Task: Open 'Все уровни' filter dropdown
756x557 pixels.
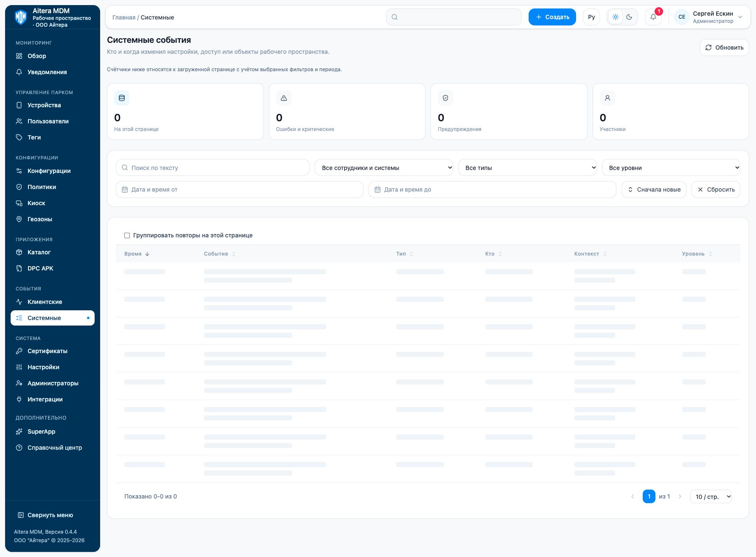Action: (671, 168)
